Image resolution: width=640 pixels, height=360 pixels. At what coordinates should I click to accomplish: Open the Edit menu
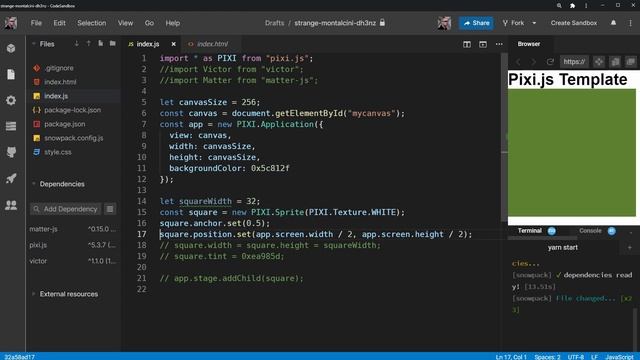click(x=59, y=23)
